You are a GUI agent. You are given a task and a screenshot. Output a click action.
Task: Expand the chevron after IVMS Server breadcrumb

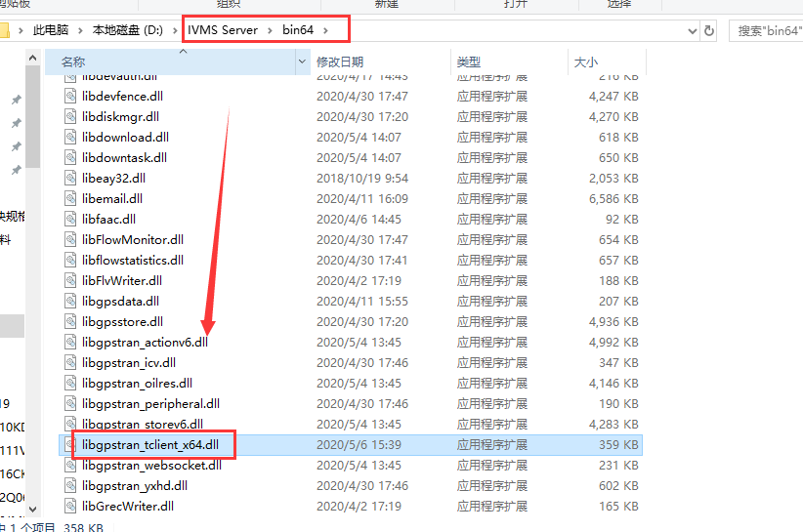pos(270,30)
